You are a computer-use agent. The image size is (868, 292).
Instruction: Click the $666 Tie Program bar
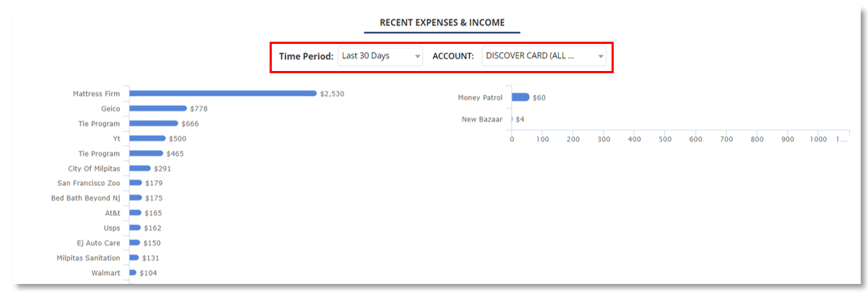[153, 124]
